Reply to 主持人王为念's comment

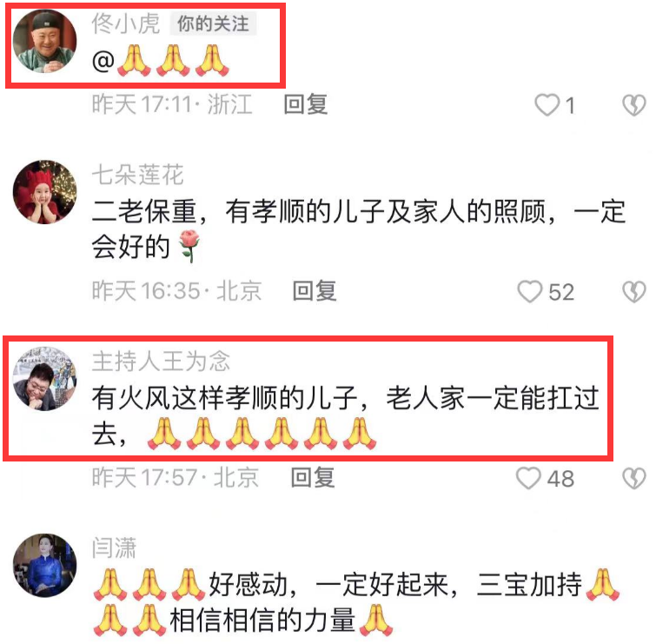(x=313, y=477)
